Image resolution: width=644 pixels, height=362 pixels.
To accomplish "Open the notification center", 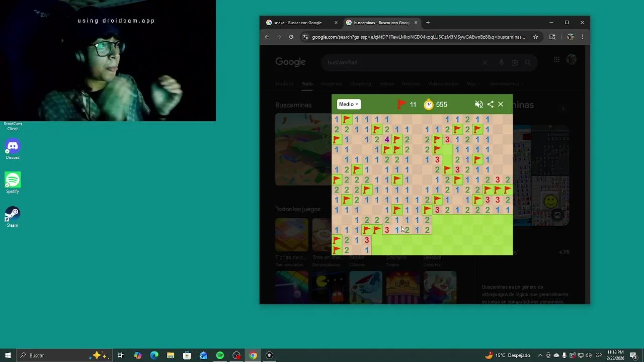I will [x=633, y=355].
